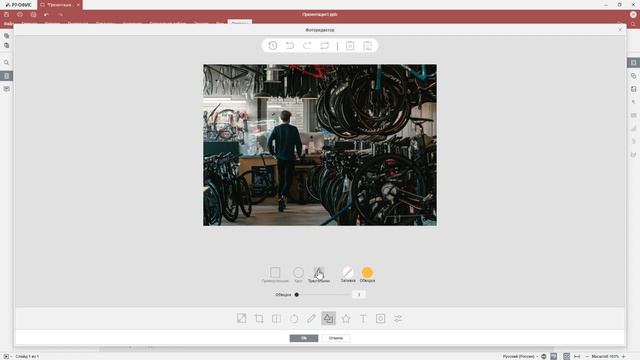Image resolution: width=640 pixels, height=360 pixels.
Task: Close the photo editor dialog
Action: tap(620, 30)
